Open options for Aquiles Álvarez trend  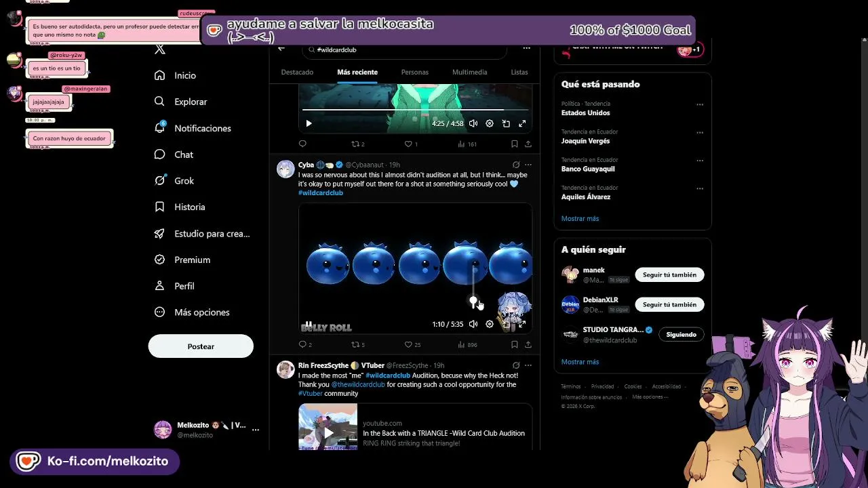[700, 189]
